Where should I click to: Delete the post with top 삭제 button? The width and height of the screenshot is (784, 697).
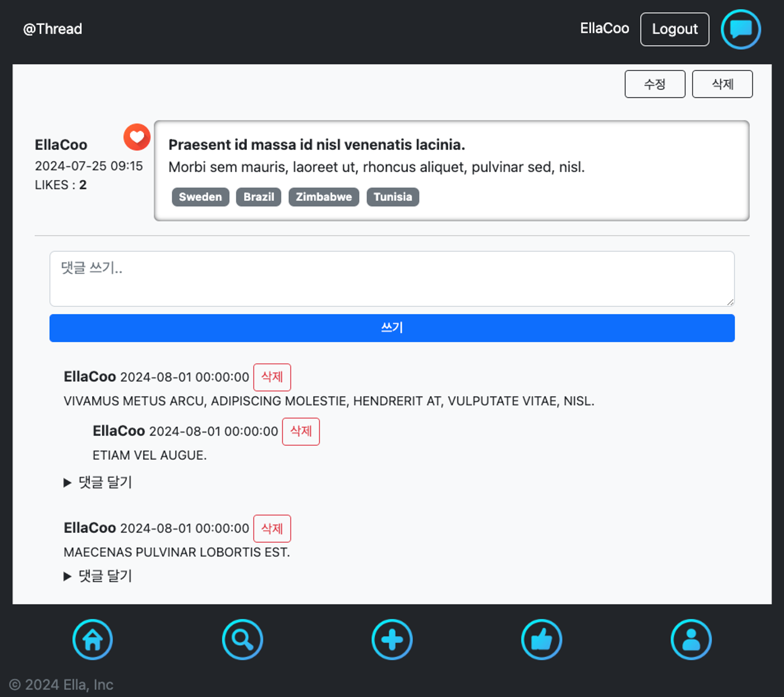coord(722,84)
